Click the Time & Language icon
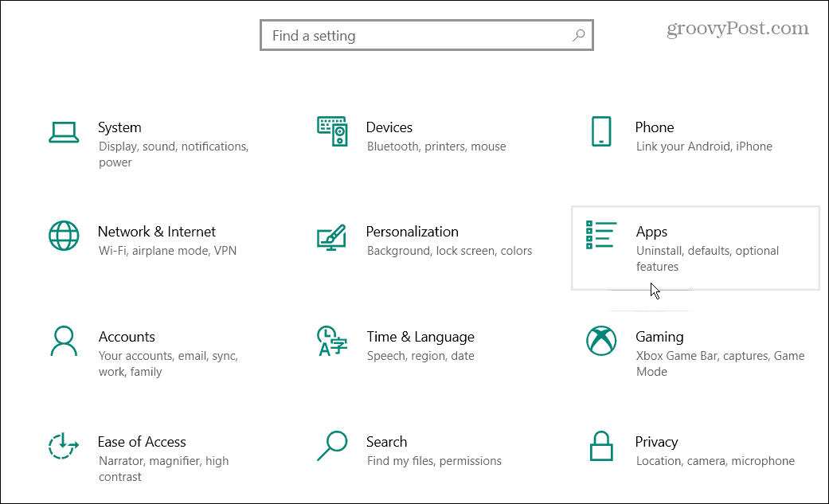This screenshot has width=829, height=504. (x=332, y=341)
